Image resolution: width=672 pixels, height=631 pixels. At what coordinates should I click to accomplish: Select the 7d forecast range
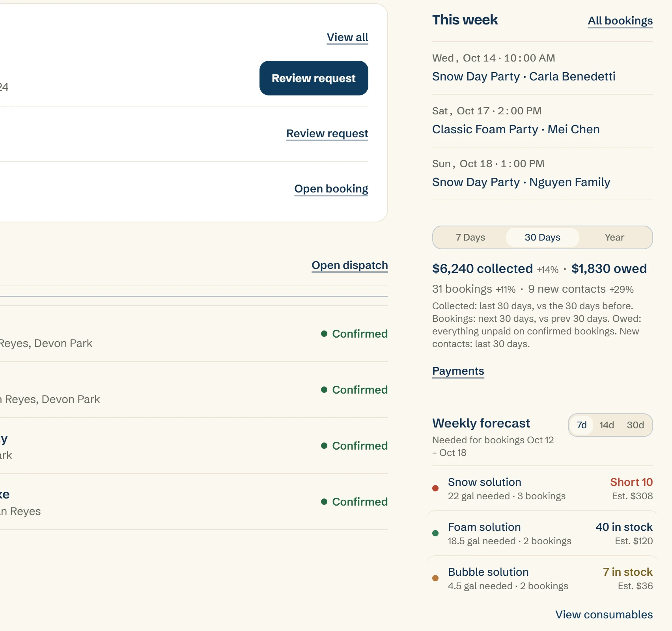click(x=582, y=425)
